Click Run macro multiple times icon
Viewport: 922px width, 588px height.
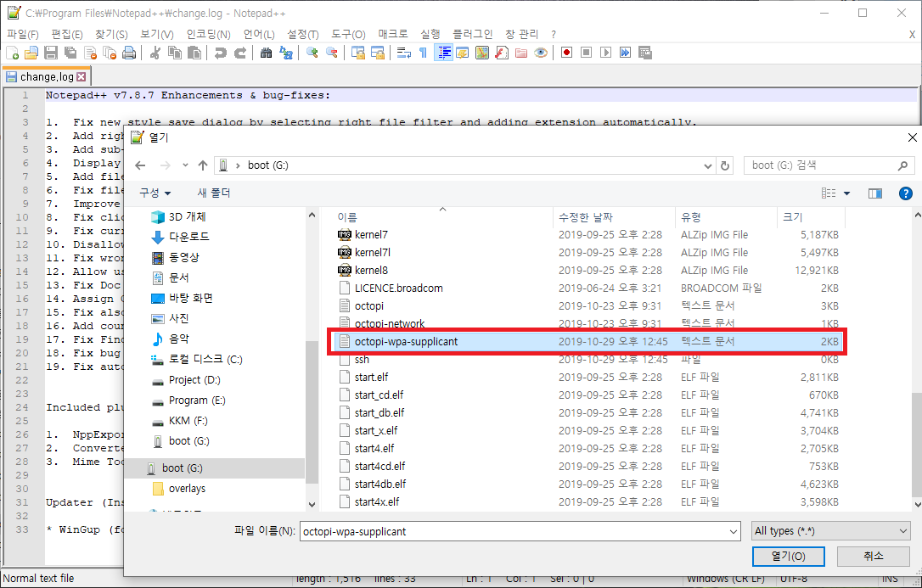(x=625, y=53)
